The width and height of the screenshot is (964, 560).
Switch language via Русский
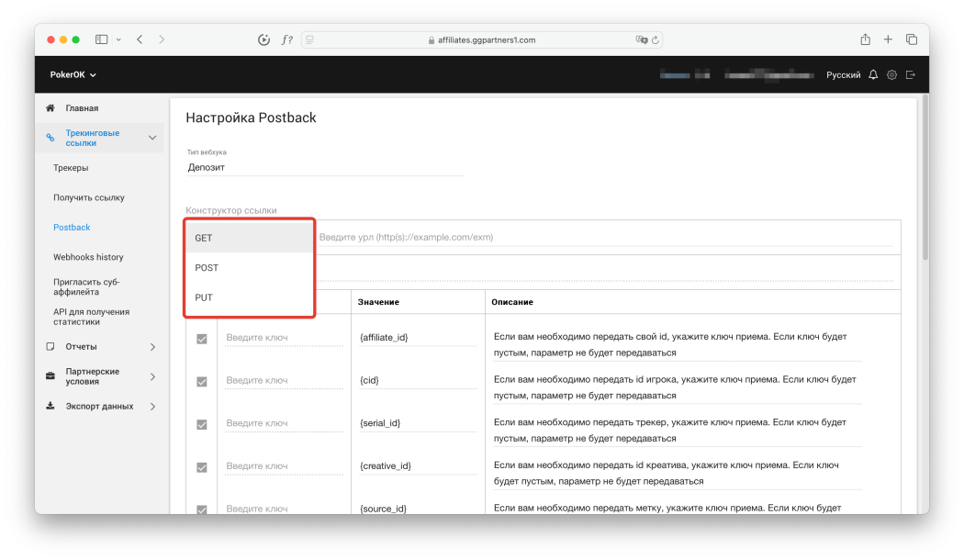click(x=843, y=75)
